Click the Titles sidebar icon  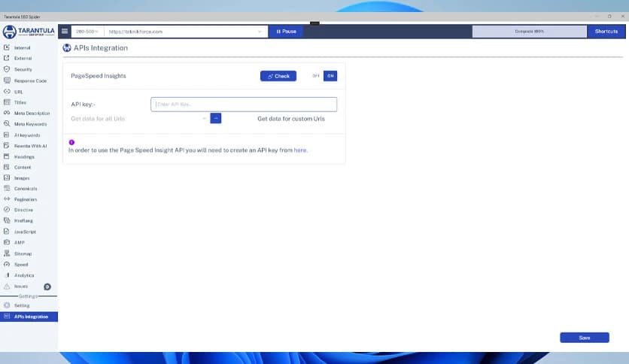[7, 102]
